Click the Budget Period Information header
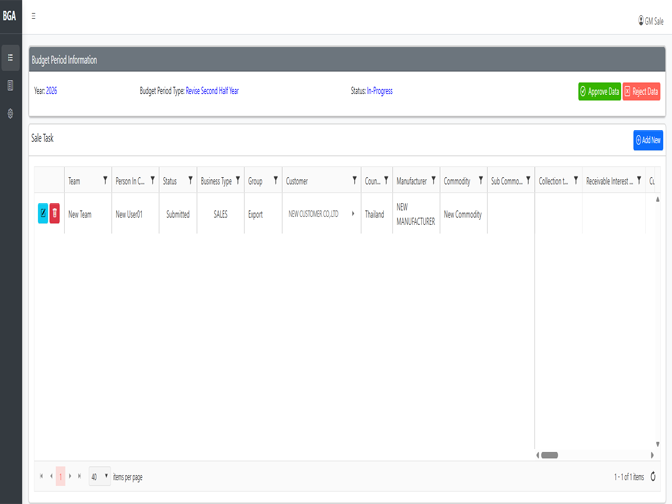 347,60
